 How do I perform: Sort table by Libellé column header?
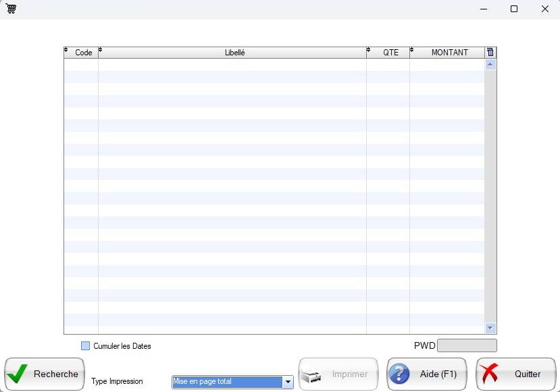click(234, 53)
